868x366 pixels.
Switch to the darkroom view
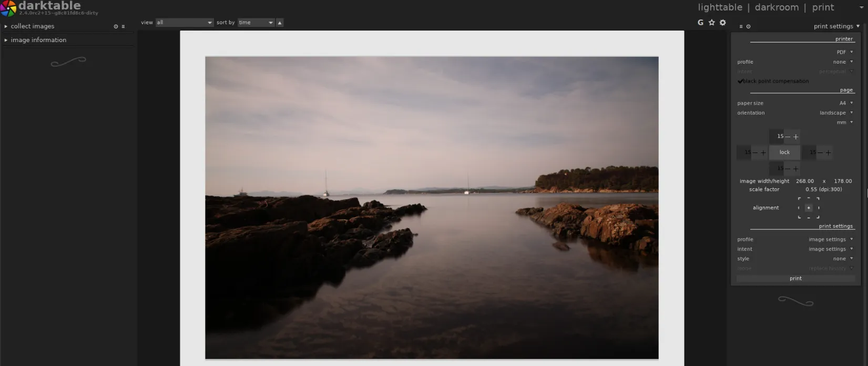click(777, 7)
